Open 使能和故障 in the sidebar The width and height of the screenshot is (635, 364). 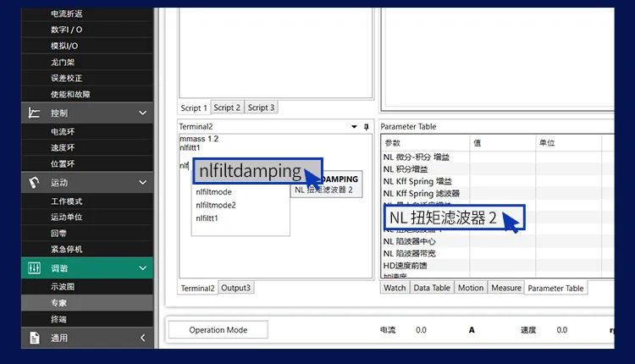tap(87, 94)
